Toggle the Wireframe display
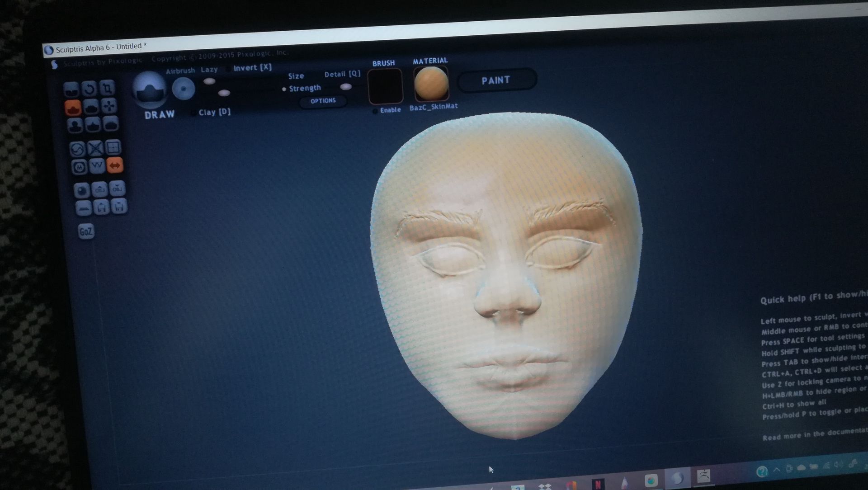 tap(97, 166)
